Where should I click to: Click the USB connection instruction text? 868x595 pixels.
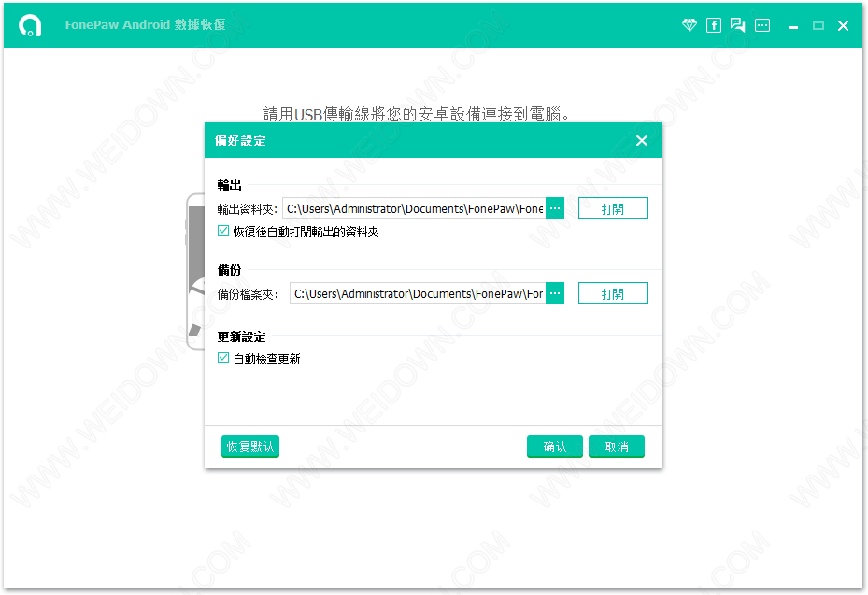pos(417,114)
